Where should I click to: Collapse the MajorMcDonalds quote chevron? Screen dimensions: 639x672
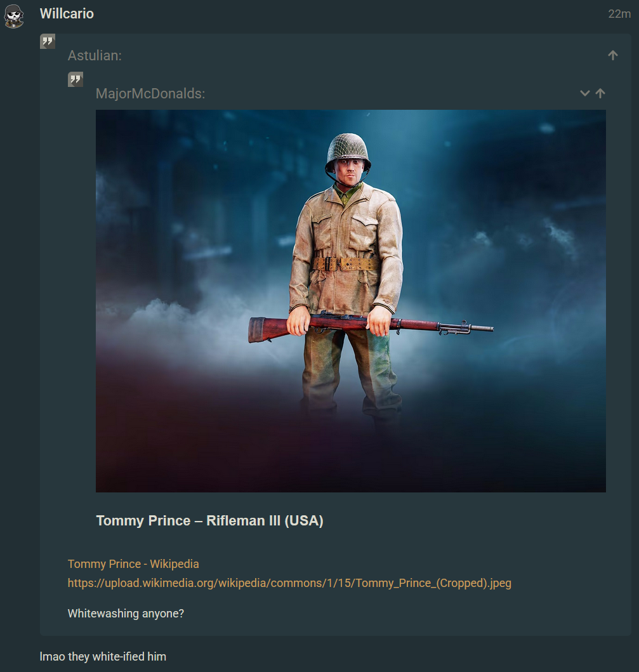click(584, 93)
